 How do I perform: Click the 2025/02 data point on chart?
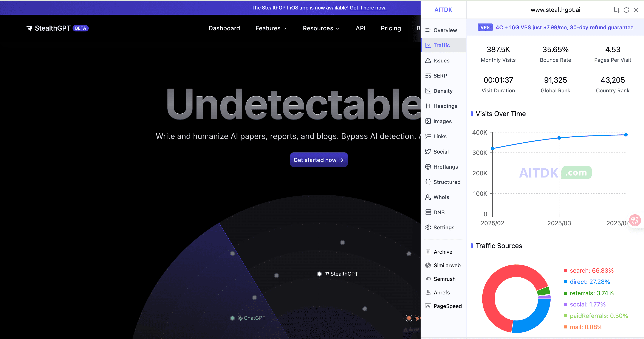pyautogui.click(x=492, y=149)
